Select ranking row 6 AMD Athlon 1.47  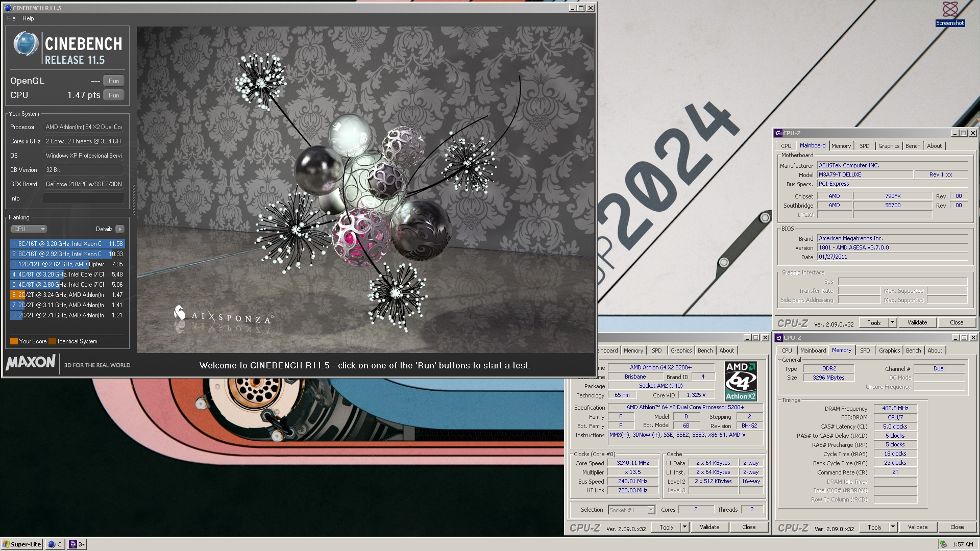tap(67, 295)
